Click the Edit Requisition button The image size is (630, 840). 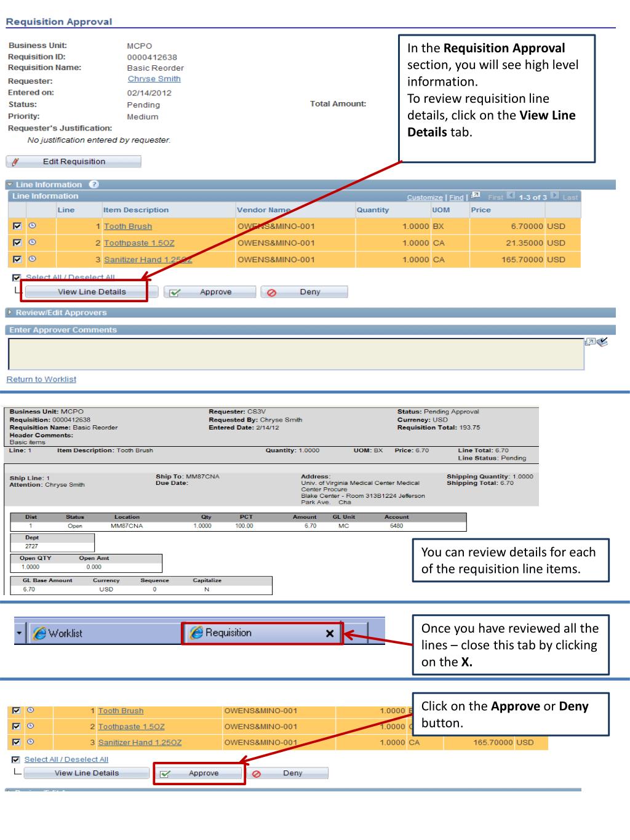coord(74,161)
